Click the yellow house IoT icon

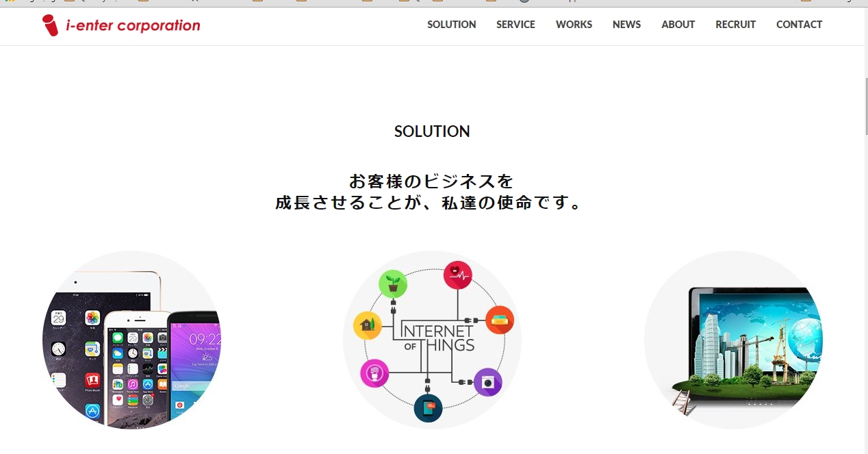(368, 325)
